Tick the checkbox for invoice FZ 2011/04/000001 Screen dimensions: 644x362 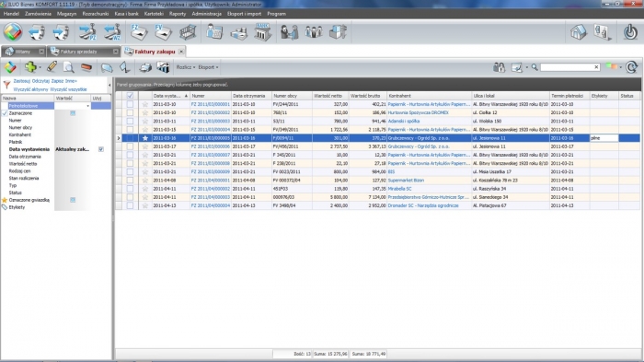pos(130,181)
